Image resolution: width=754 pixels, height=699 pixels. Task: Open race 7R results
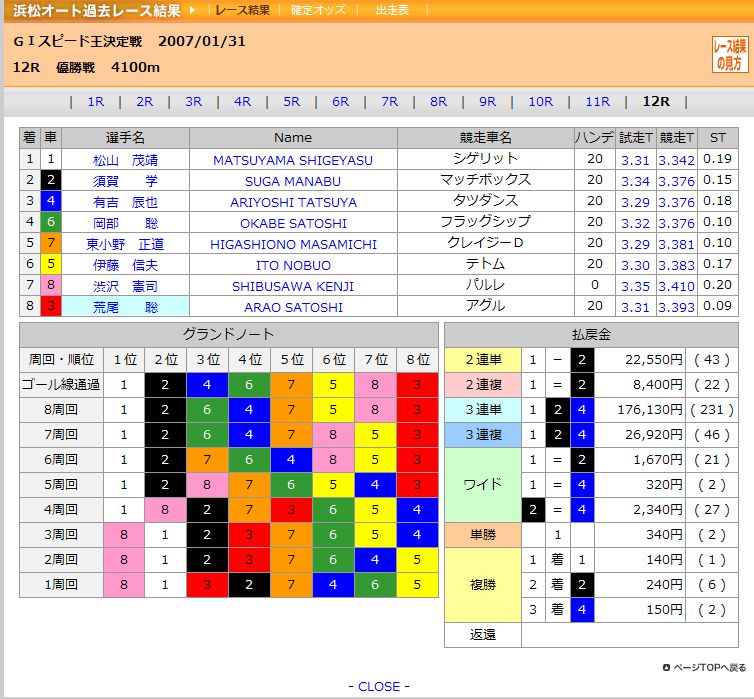(x=390, y=102)
